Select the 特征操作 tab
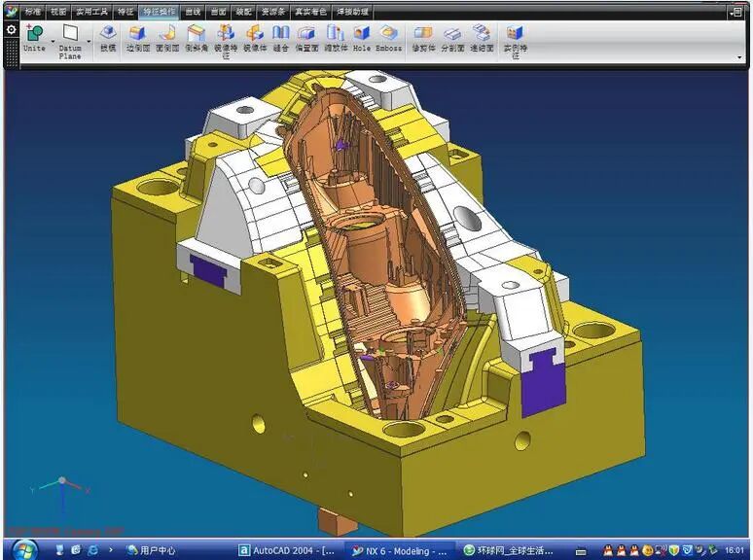This screenshot has height=560, width=753. [x=159, y=12]
